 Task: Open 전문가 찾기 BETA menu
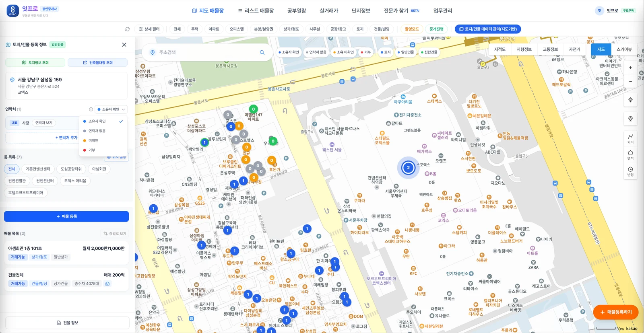coord(401,11)
